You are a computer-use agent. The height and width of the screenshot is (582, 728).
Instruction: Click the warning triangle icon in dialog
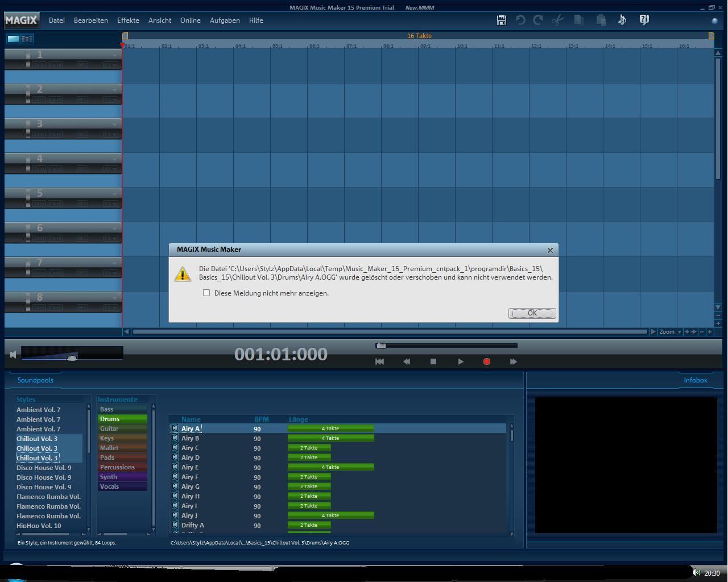click(183, 273)
